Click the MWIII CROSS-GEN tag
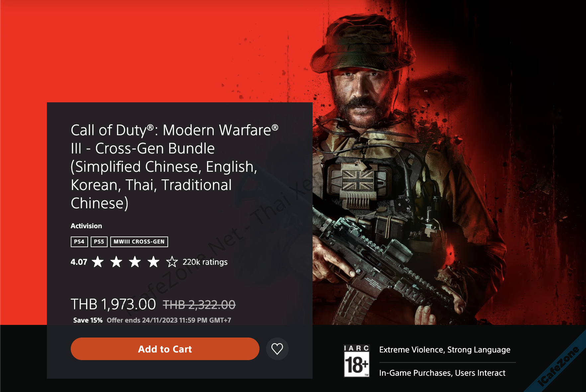Viewport: 586px width, 392px height. [x=139, y=242]
